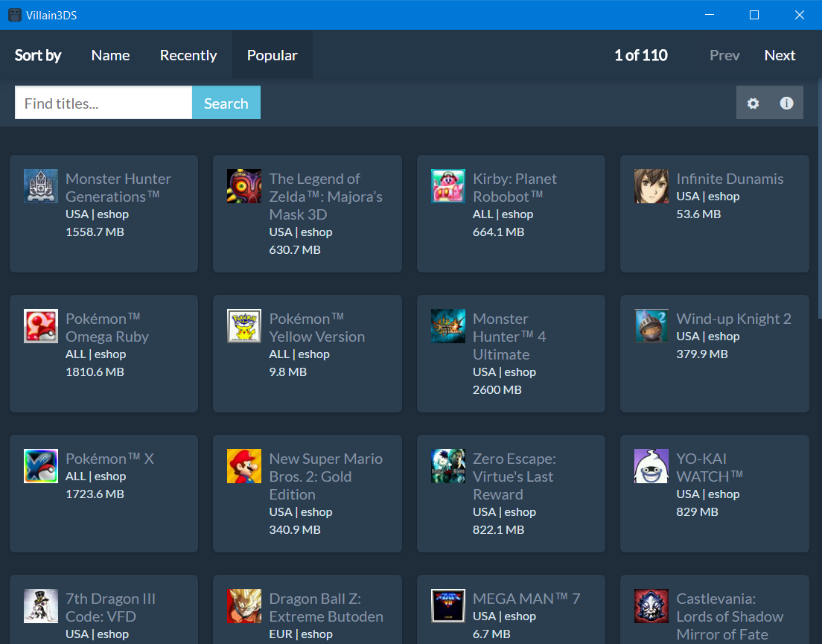Click the 7th Dragon III game icon
The image size is (822, 644).
pos(41,606)
